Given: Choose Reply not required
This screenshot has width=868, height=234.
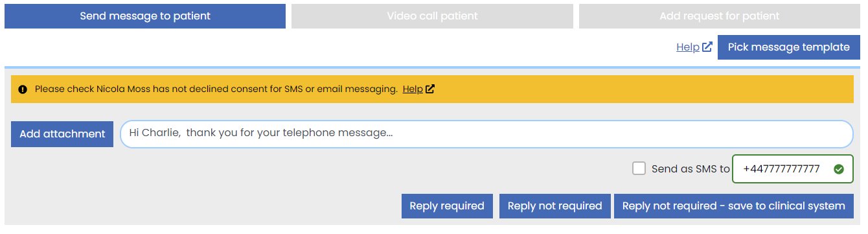Looking at the screenshot, I should tap(554, 206).
